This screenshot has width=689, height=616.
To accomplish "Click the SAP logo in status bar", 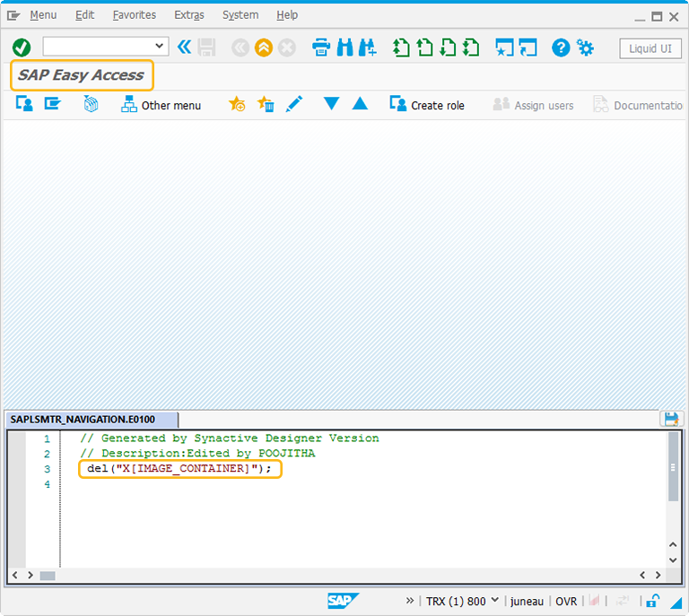I will point(343,601).
